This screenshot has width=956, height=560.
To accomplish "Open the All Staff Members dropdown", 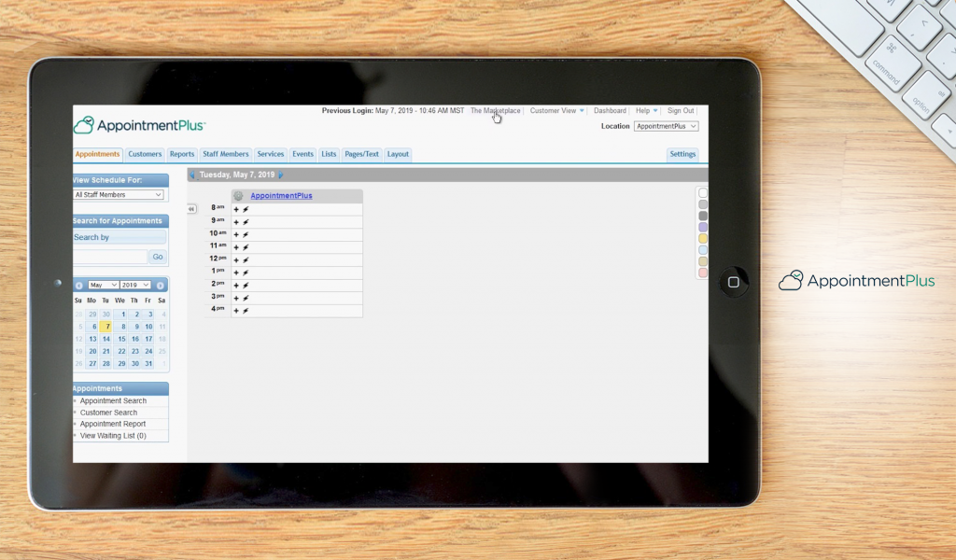I will point(119,194).
